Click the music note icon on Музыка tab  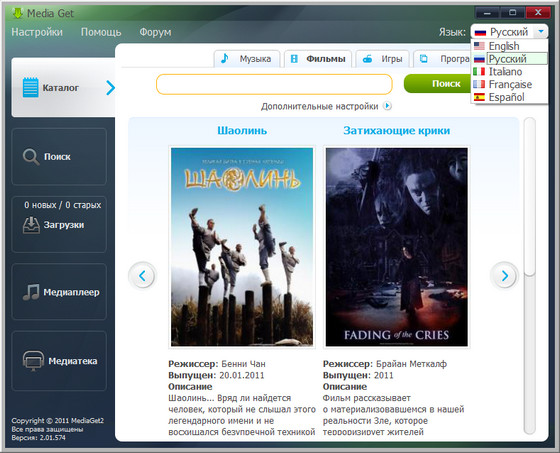224,58
